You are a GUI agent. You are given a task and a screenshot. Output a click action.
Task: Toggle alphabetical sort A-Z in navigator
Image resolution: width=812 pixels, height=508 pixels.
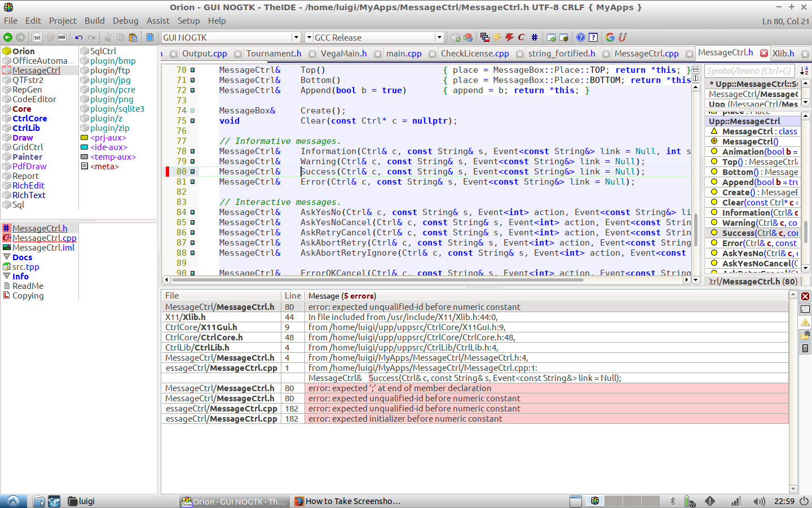tap(804, 71)
